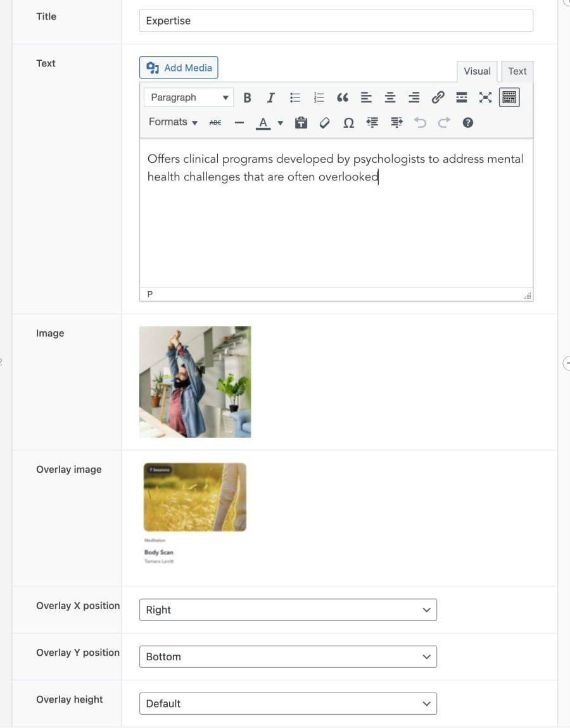Insert or edit a link
The image size is (570, 728).
point(438,97)
